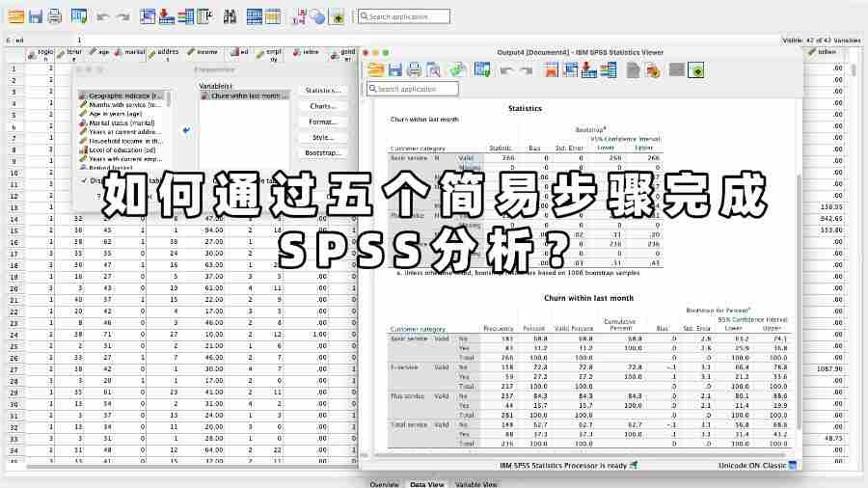
Task: Switch to the Data View tab
Action: point(426,483)
